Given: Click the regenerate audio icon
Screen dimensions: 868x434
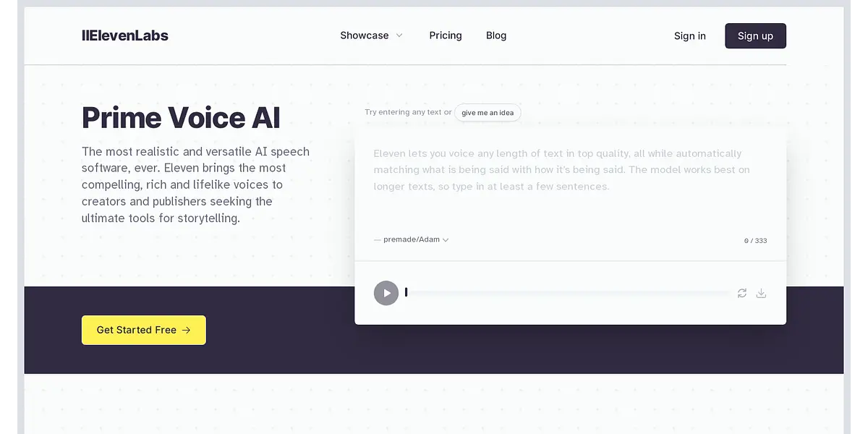Looking at the screenshot, I should click(x=741, y=293).
